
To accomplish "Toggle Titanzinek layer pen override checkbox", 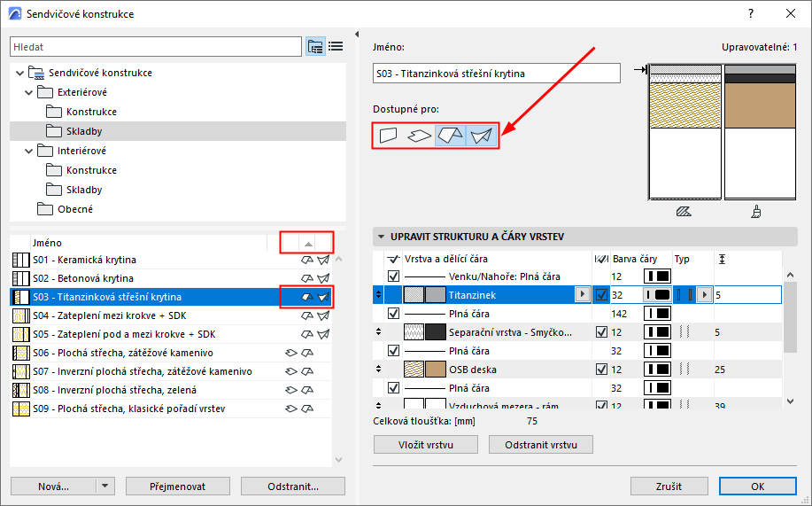I will coord(601,295).
